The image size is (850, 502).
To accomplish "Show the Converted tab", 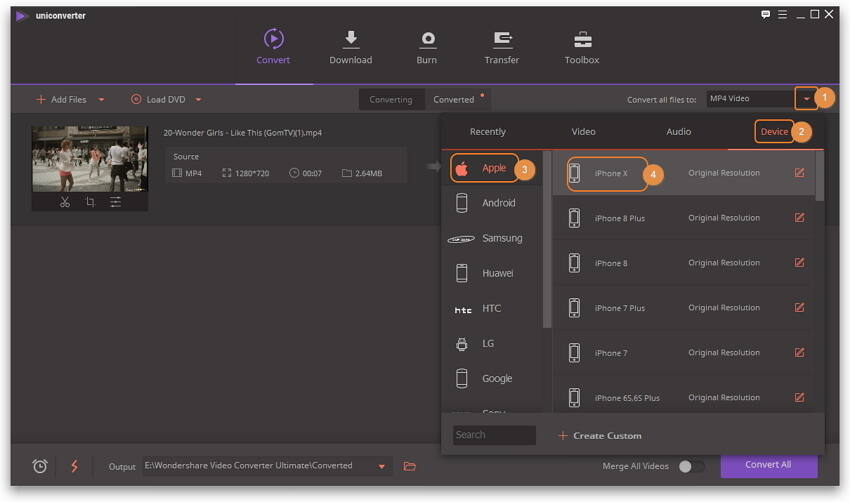I will click(x=454, y=100).
